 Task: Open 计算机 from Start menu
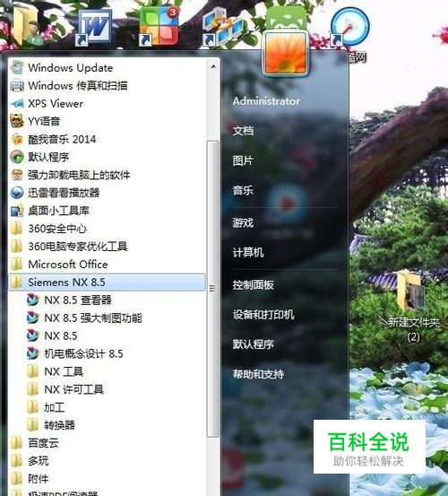[x=248, y=252]
